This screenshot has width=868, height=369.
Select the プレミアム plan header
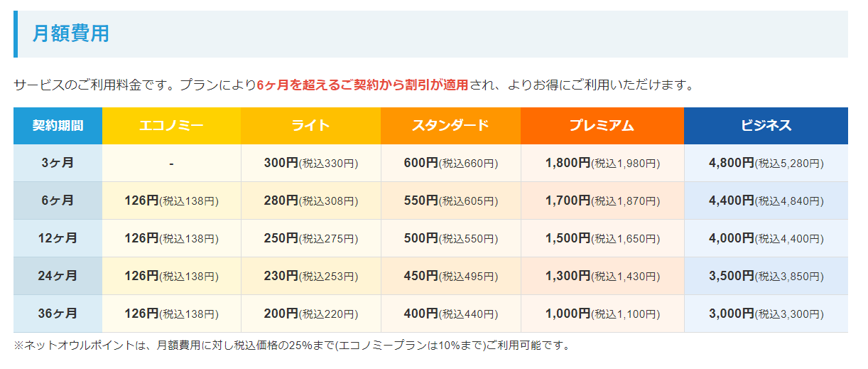coord(602,126)
